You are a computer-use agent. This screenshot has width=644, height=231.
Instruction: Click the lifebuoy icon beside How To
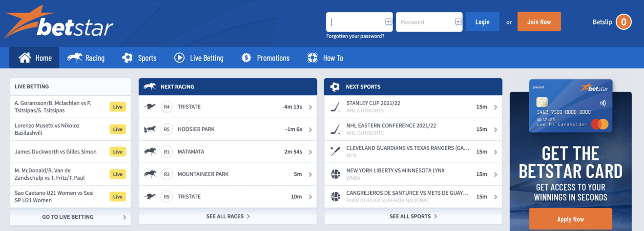click(x=312, y=58)
